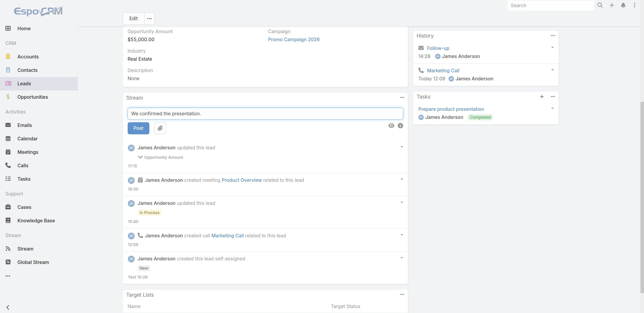Open Global Stream in the sidebar
This screenshot has width=644, height=313.
pyautogui.click(x=39, y=262)
